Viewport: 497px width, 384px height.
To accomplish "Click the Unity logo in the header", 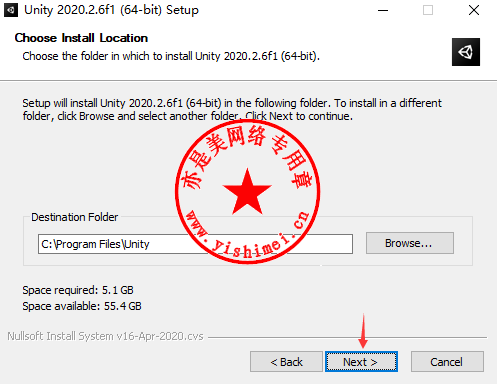I will pos(466,52).
